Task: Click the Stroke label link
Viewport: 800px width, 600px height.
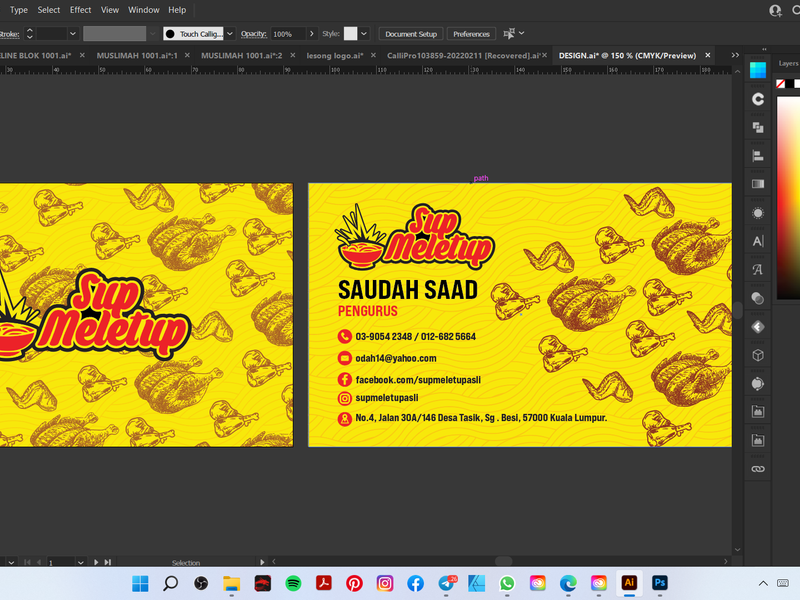Action: [9, 34]
